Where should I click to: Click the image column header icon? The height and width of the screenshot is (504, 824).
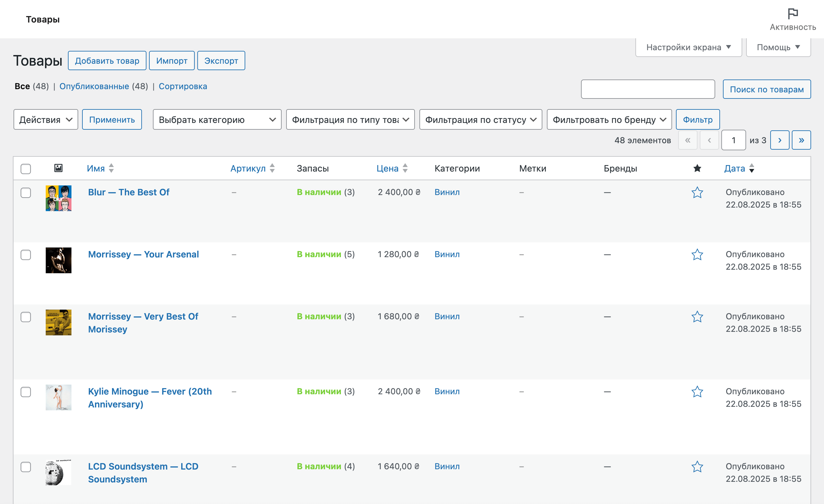click(x=58, y=168)
